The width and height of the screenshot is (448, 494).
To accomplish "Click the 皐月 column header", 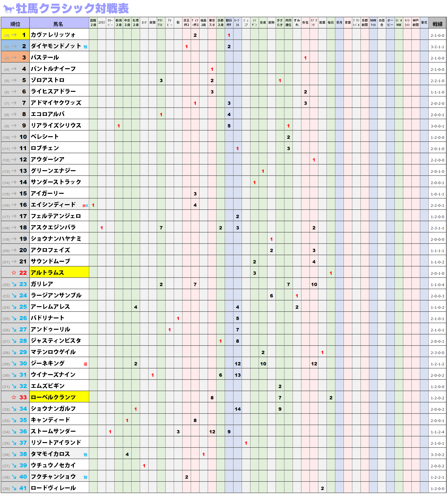I will pyautogui.click(x=339, y=23).
